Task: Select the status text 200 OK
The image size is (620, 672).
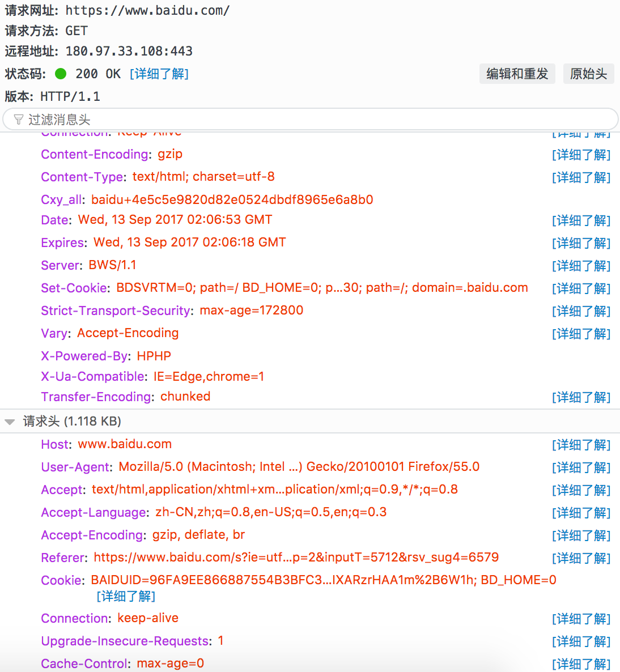Action: 98,74
